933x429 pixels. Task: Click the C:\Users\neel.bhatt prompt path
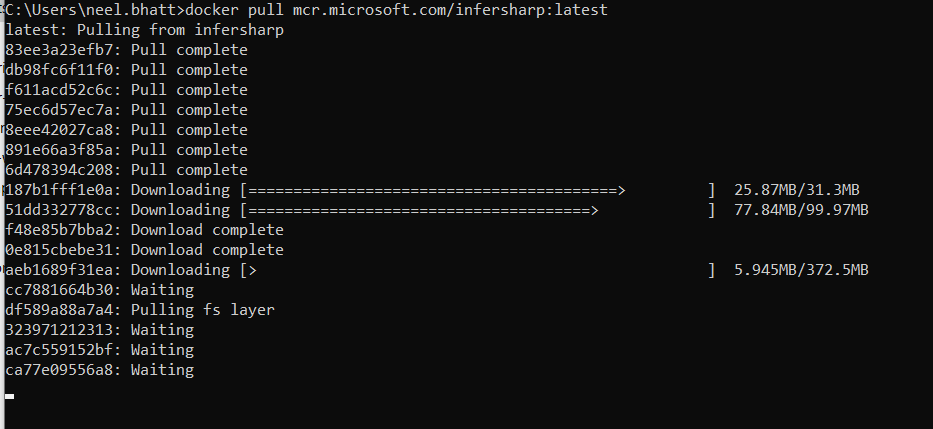point(94,10)
